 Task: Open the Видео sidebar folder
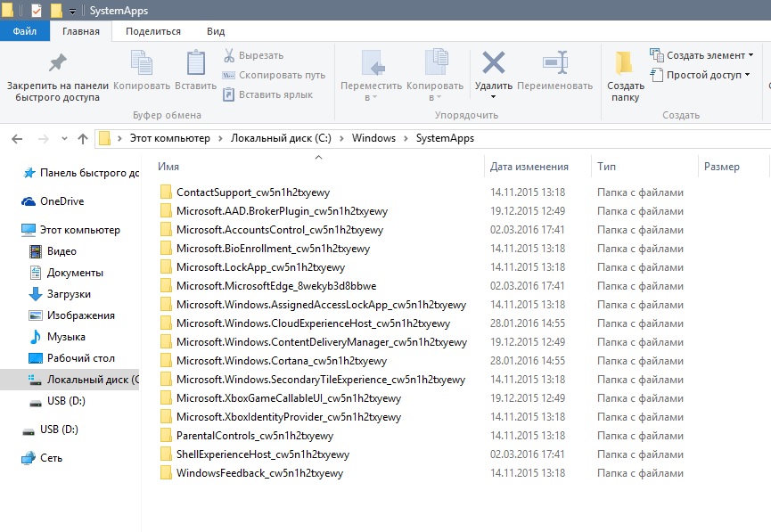53,251
